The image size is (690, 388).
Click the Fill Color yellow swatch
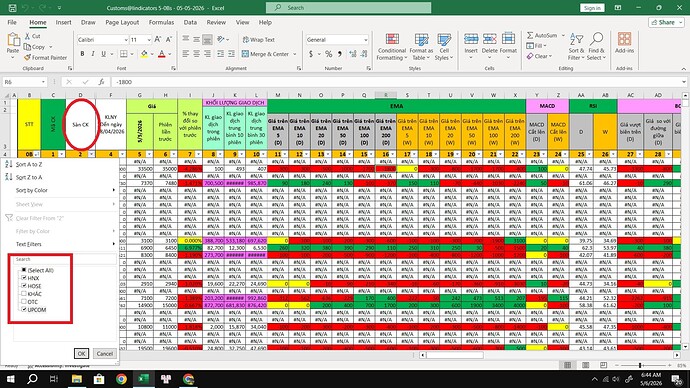click(x=144, y=54)
